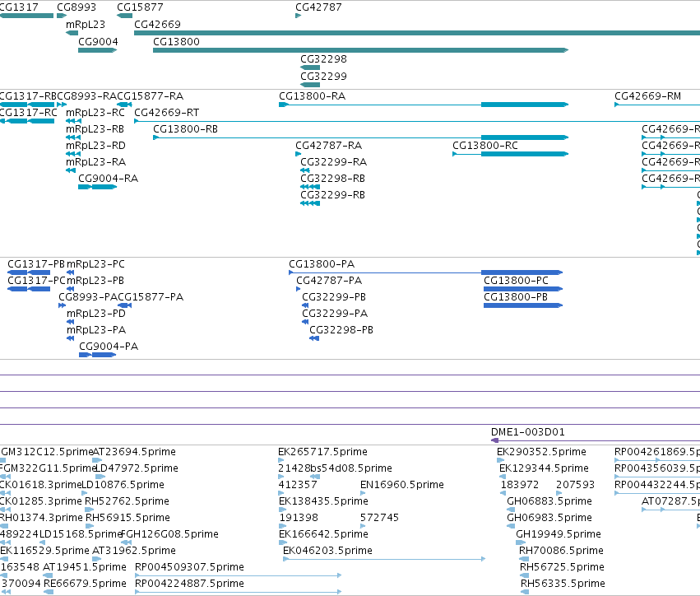This screenshot has width=700, height=596.
Task: Click the RH56335.5prime EST label
Action: [x=563, y=584]
